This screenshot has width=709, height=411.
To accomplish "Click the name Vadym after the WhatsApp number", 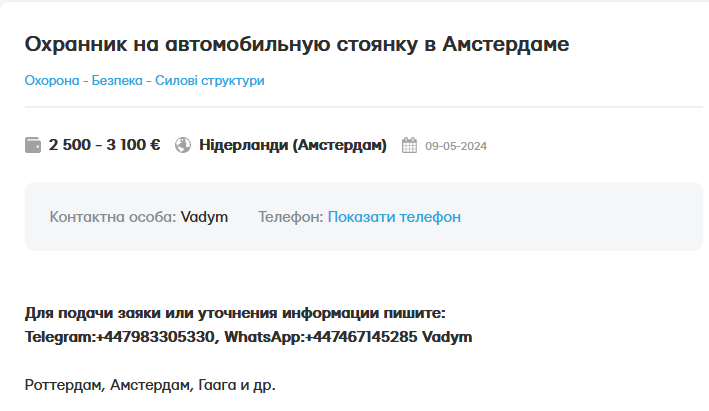I will pos(447,337).
